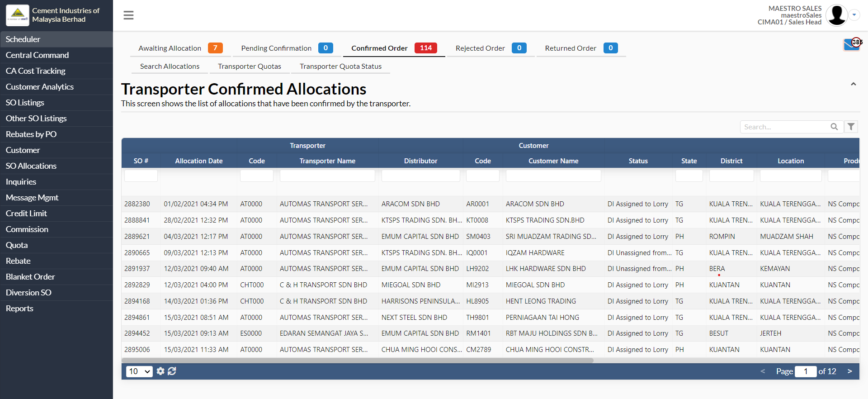Viewport: 868px width, 399px height.
Task: Open Transporter Quota Status tab
Action: tap(340, 66)
